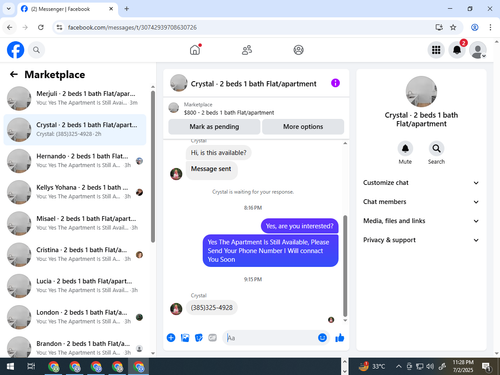Select the Messenger | Facebook tab

tap(67, 9)
